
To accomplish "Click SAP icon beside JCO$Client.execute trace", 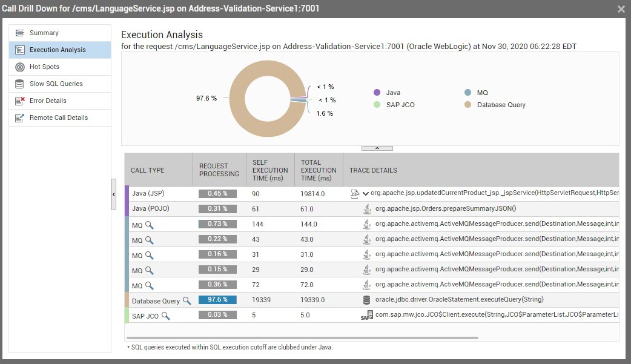I will point(366,316).
